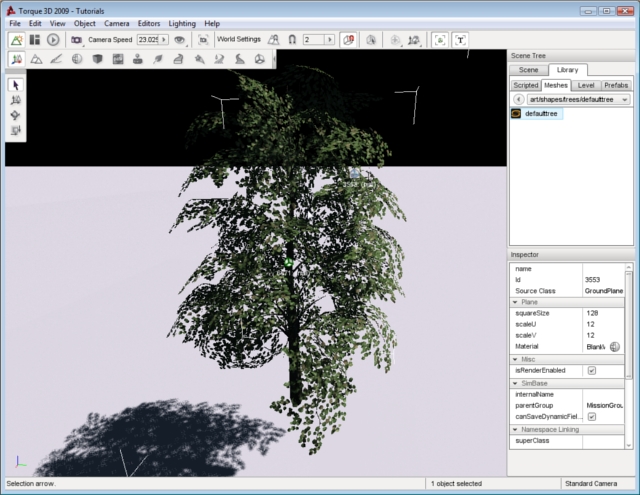Click the material globe icon in Inspector
Viewport: 640px width, 495px height.
(x=615, y=346)
